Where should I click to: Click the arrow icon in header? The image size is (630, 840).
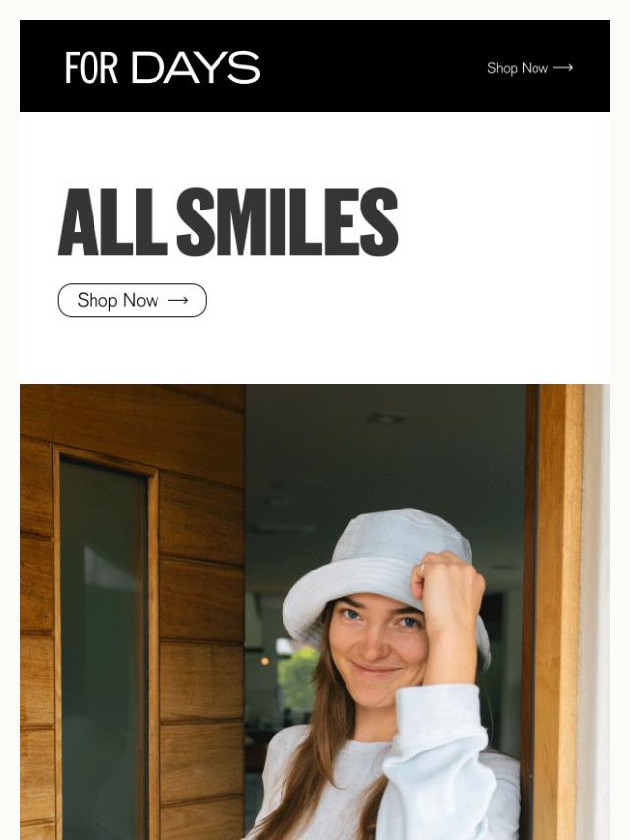point(563,68)
